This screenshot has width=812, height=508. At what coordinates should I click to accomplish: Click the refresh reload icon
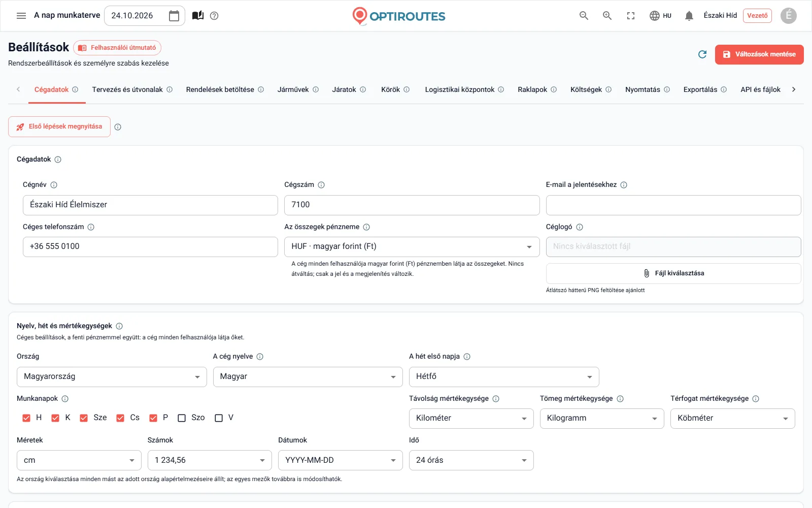click(x=702, y=54)
